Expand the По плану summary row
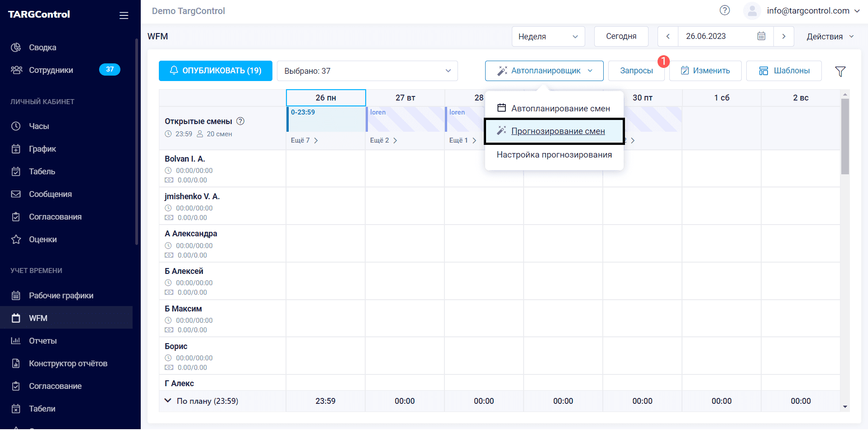868x431 pixels. [x=168, y=401]
